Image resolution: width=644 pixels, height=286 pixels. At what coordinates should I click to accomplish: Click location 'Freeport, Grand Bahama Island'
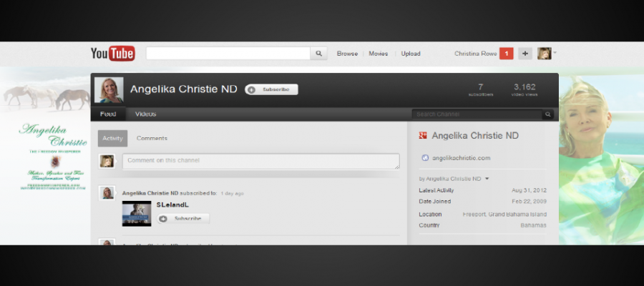click(x=504, y=214)
